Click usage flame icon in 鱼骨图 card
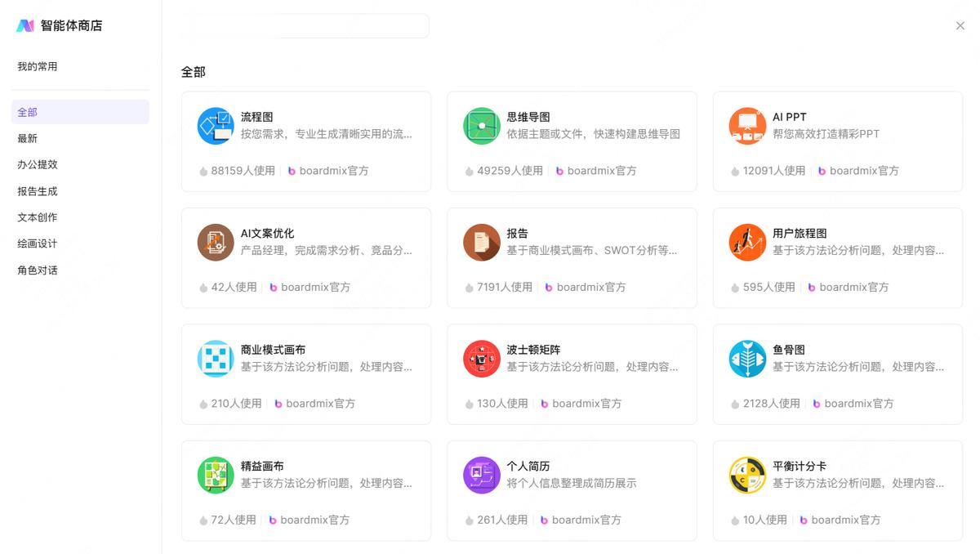 click(x=735, y=404)
